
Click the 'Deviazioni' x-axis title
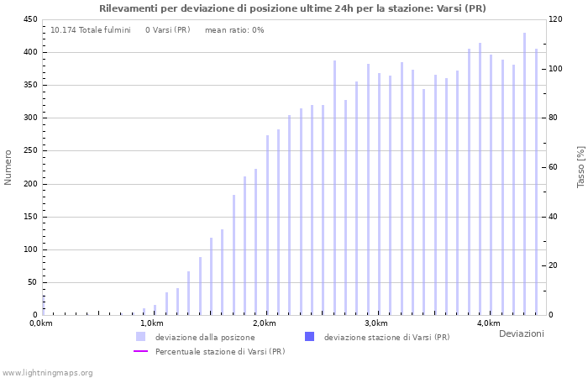coord(522,333)
